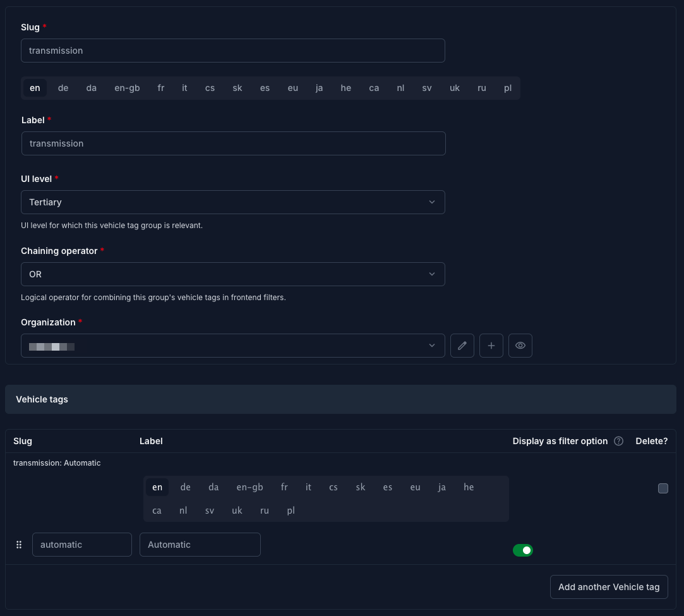Switch Vehicle tags row to 'de' language

186,487
